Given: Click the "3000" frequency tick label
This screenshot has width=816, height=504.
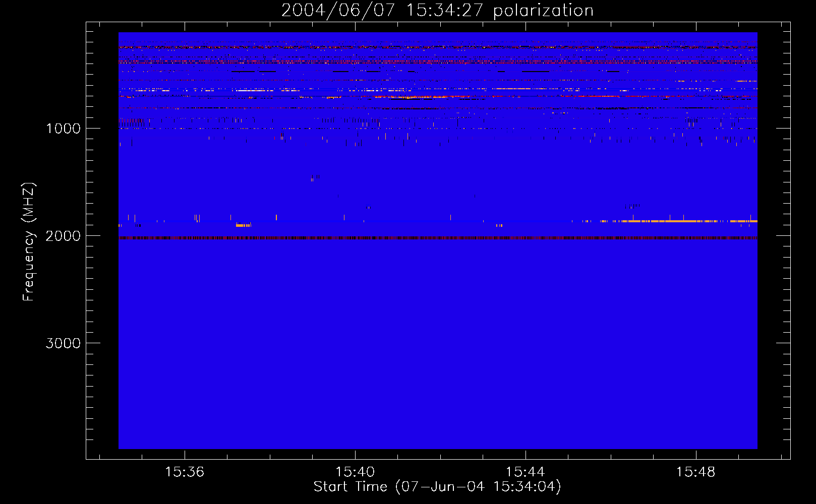Looking at the screenshot, I should pos(63,343).
